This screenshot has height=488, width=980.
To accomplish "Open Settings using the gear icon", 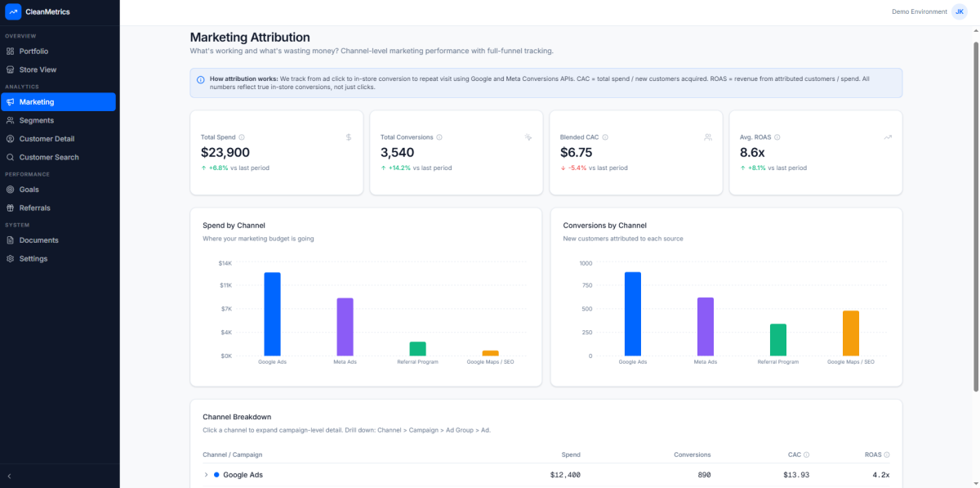I will [x=11, y=257].
